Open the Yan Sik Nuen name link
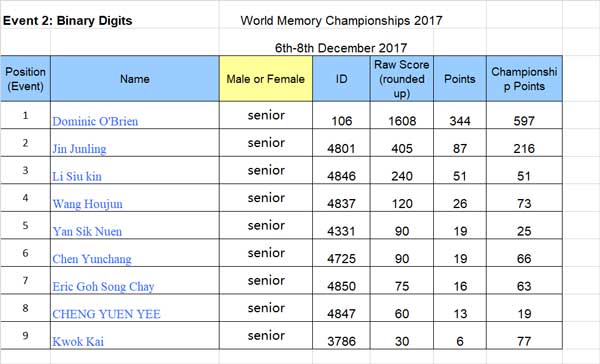The width and height of the screenshot is (600, 364). point(87,232)
